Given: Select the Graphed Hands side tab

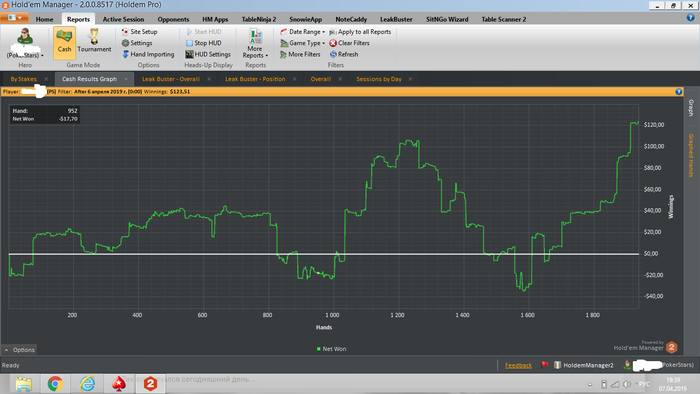Looking at the screenshot, I should tap(691, 155).
